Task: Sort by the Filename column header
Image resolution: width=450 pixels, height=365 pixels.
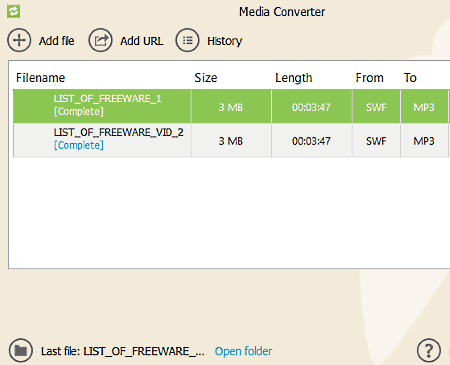Action: click(x=40, y=78)
